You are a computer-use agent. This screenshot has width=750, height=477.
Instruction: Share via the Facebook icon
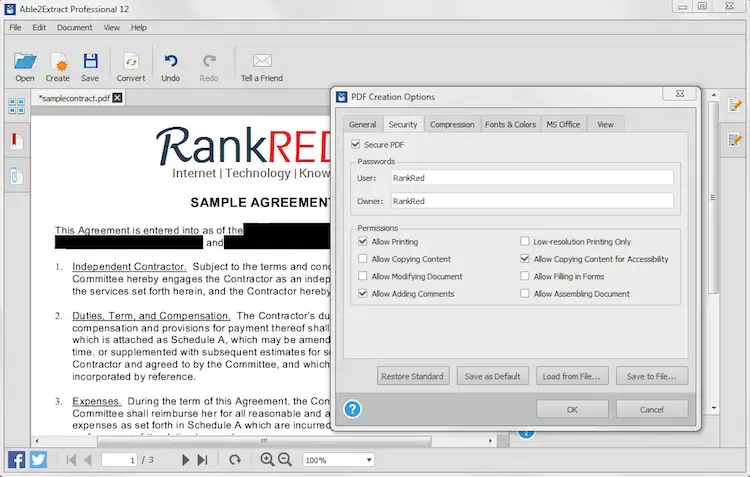pos(16,460)
